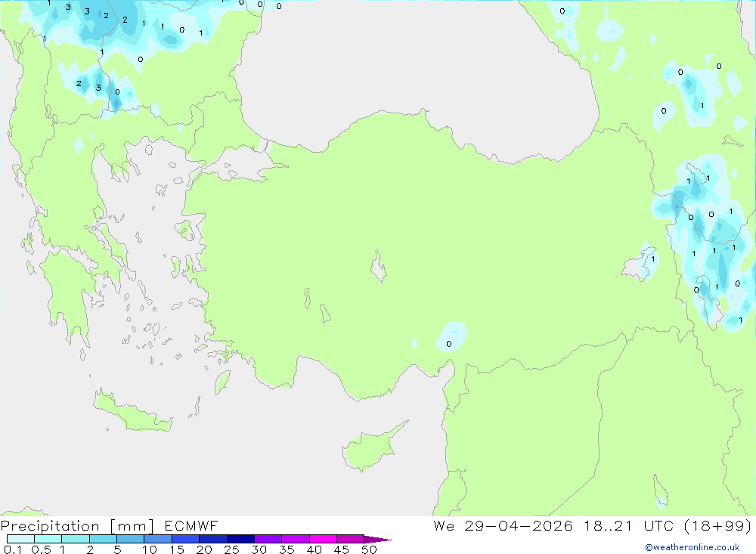Pick the 1–2 mm legend color box
756x554 pixels.
click(75, 539)
